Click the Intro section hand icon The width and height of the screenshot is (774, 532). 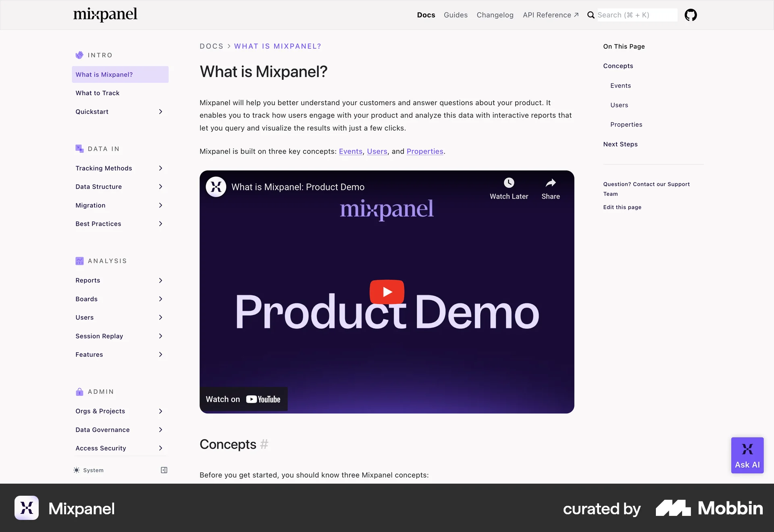pos(79,55)
